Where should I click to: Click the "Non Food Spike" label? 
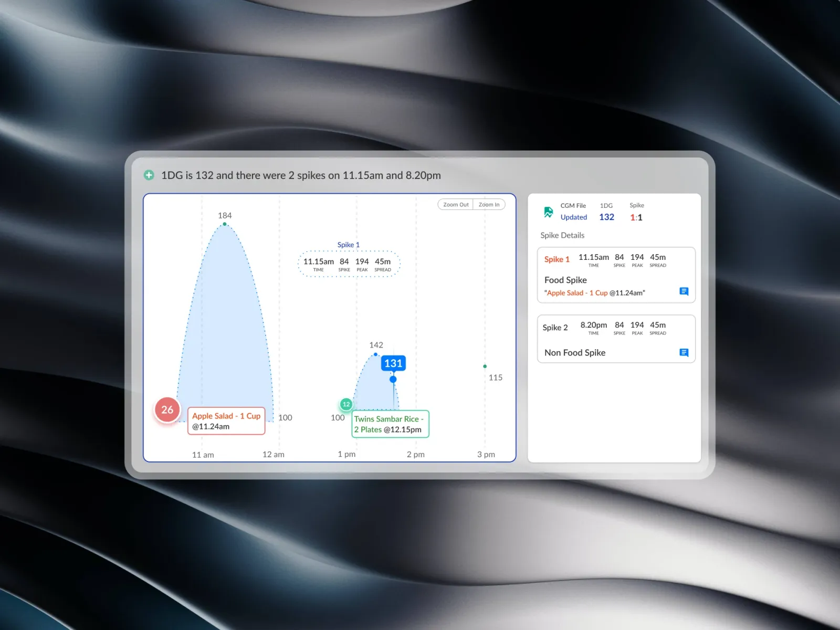[x=575, y=353]
